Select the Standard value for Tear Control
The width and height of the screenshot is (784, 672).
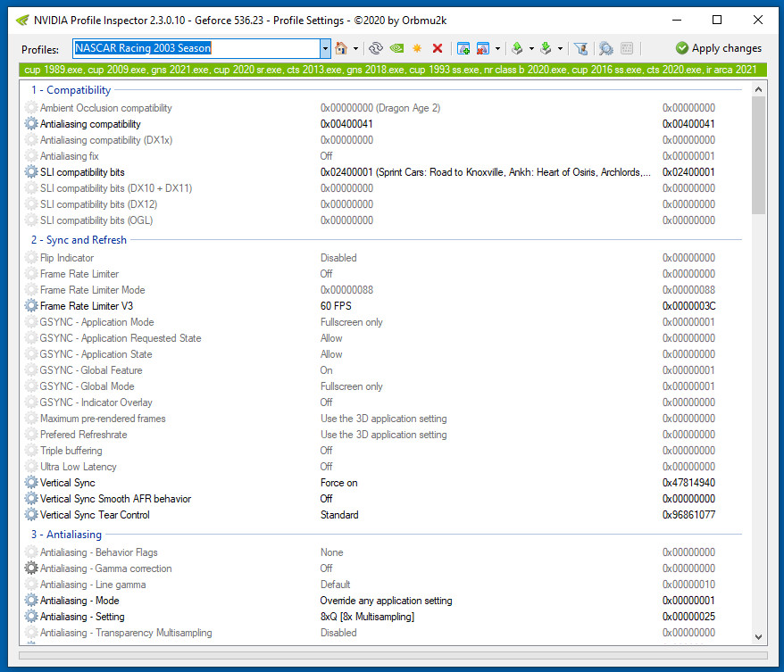click(339, 515)
